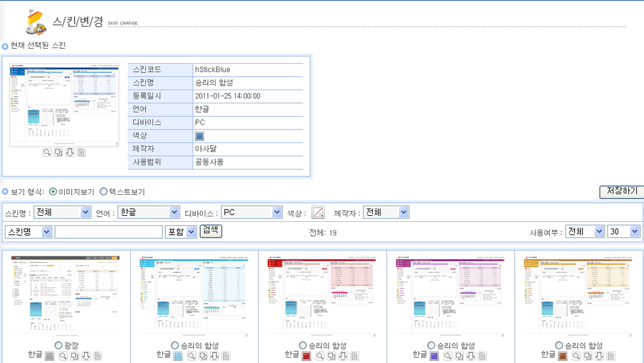
Task: Open the 색상 filter color picker swatch
Action: [317, 213]
